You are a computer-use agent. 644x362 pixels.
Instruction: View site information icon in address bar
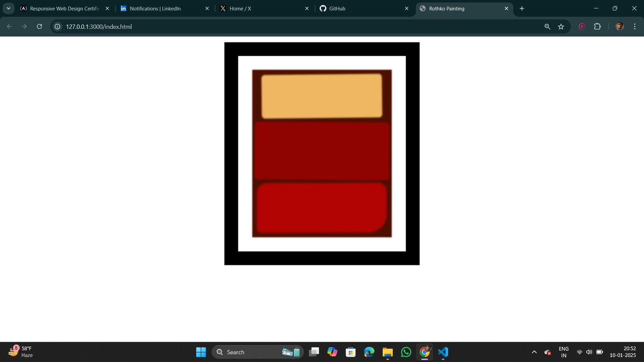[x=57, y=26]
